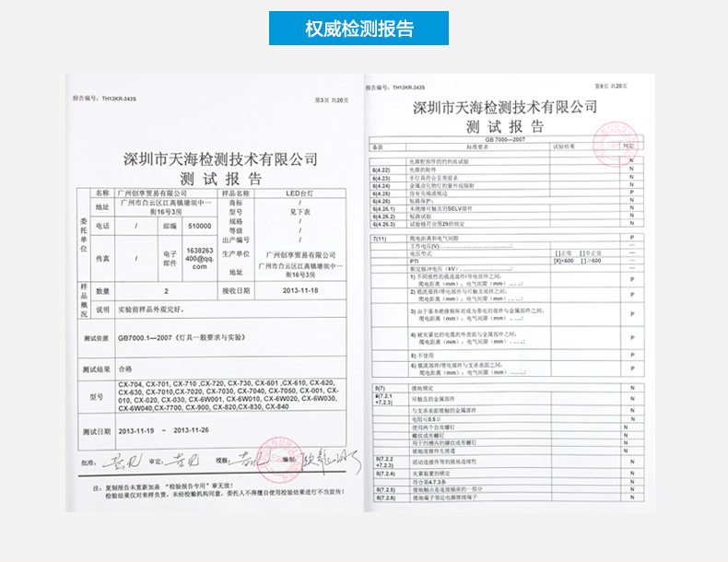Click the 未绝缘可触及的SELV部件 requirement

[440, 209]
